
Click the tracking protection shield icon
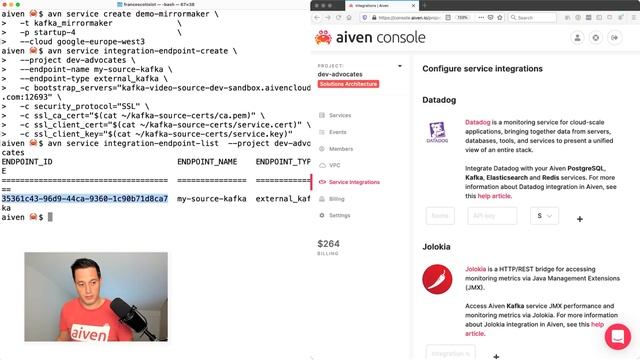click(365, 18)
